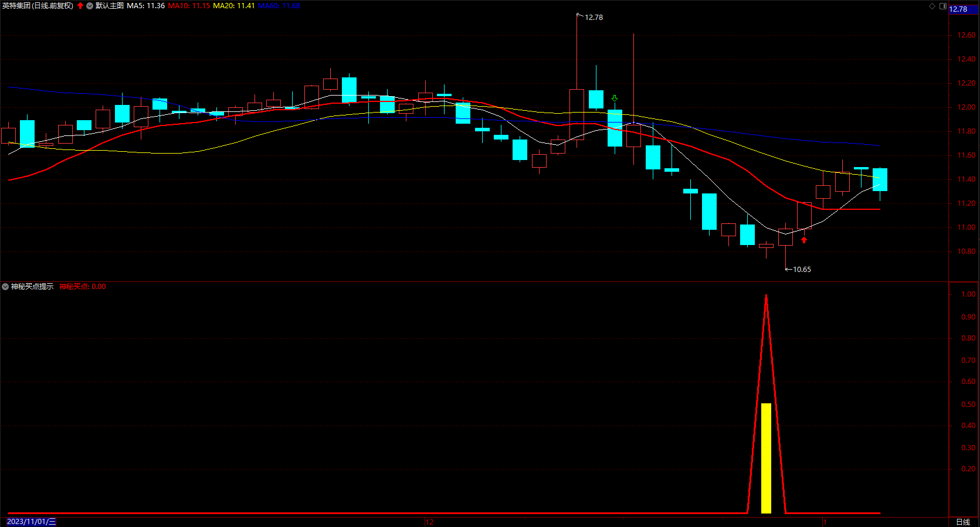Click the 12.00 price axis label

coord(967,107)
